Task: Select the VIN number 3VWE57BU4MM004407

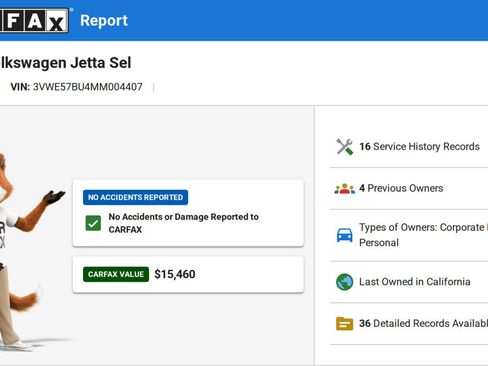Action: 88,87
